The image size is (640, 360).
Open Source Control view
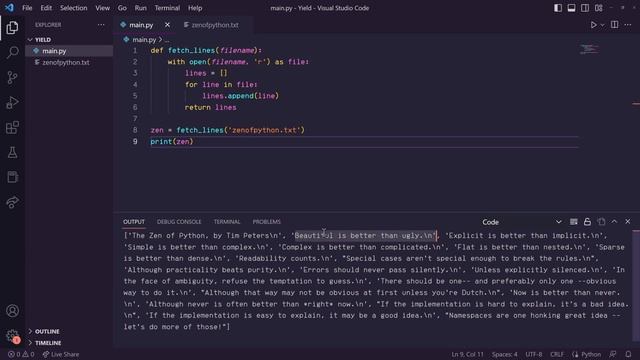click(12, 78)
